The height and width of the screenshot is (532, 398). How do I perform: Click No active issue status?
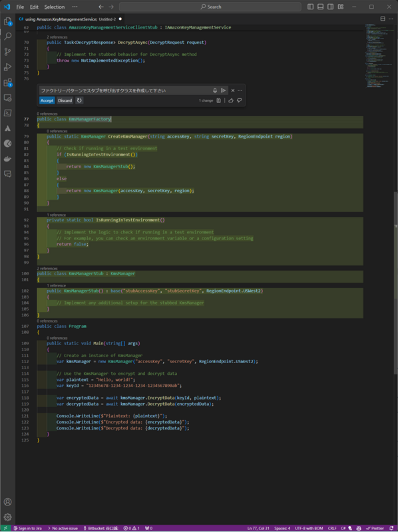point(63,528)
